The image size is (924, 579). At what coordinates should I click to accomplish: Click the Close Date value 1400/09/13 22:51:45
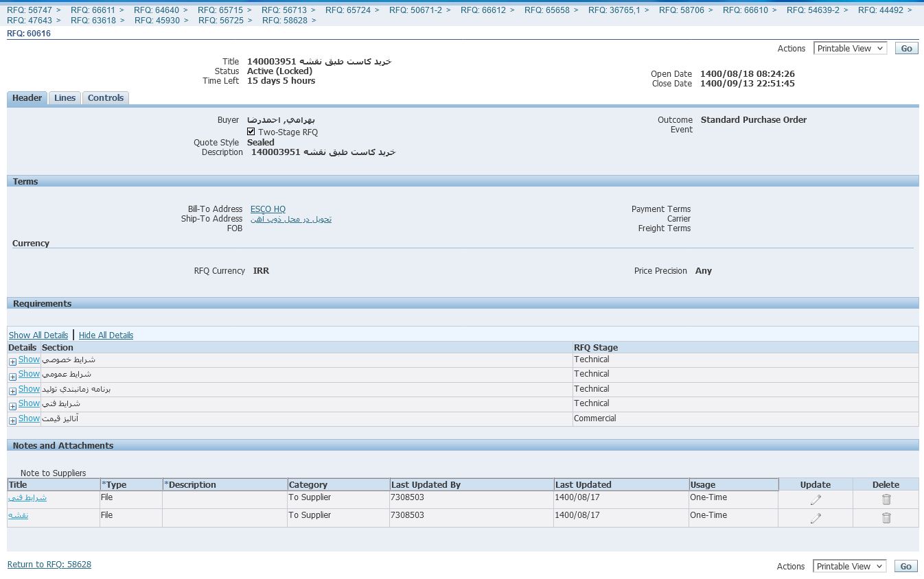[748, 84]
